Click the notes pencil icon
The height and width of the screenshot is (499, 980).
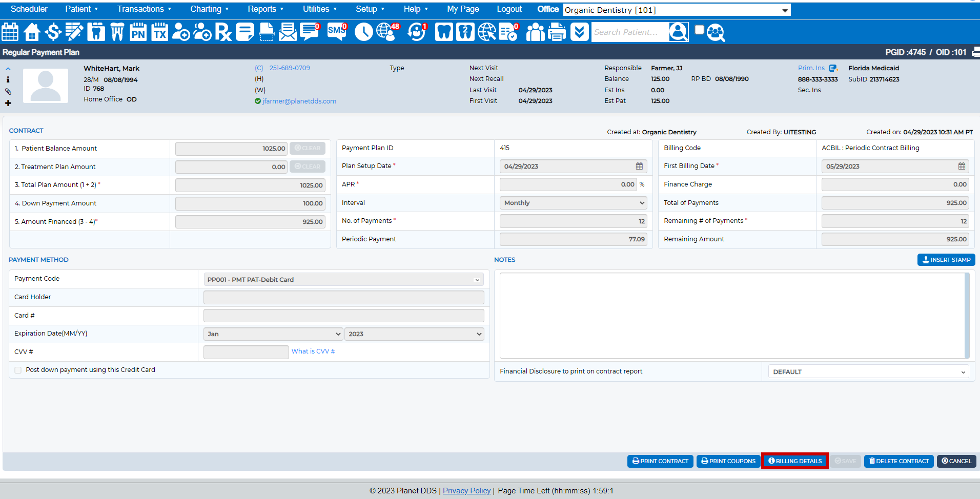[x=74, y=32]
